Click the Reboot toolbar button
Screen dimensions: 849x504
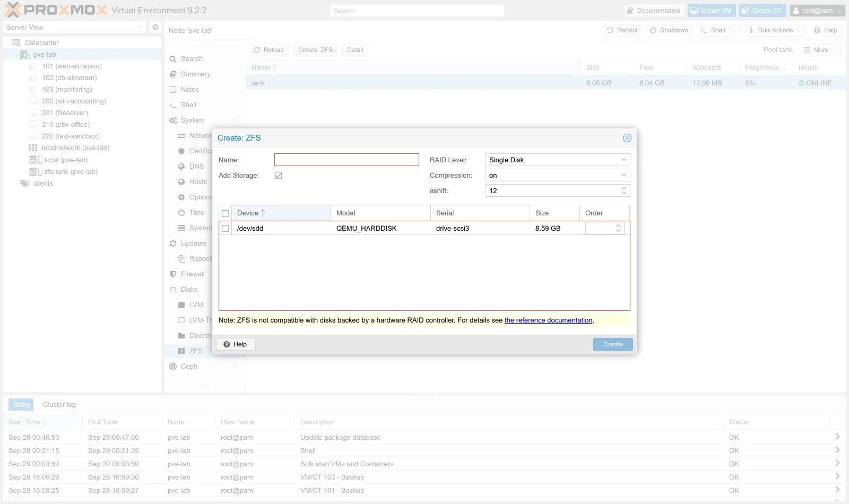point(622,30)
